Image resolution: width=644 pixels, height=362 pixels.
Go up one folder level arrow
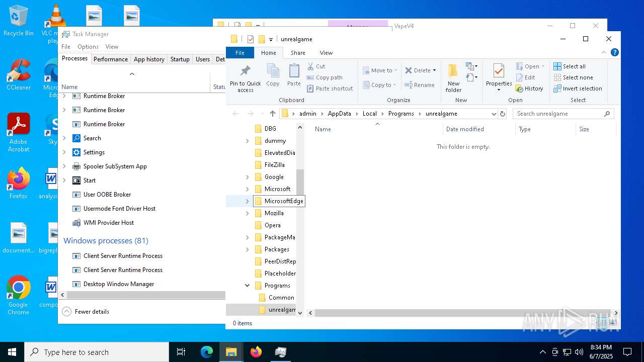273,114
